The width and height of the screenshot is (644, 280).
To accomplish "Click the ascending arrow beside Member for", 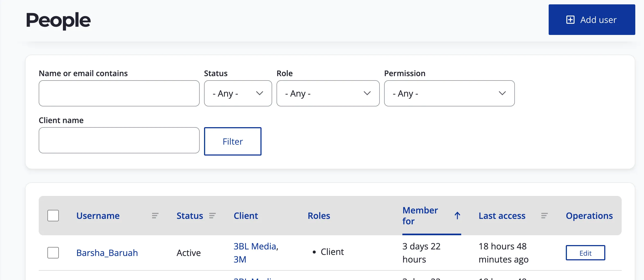I will 457,216.
